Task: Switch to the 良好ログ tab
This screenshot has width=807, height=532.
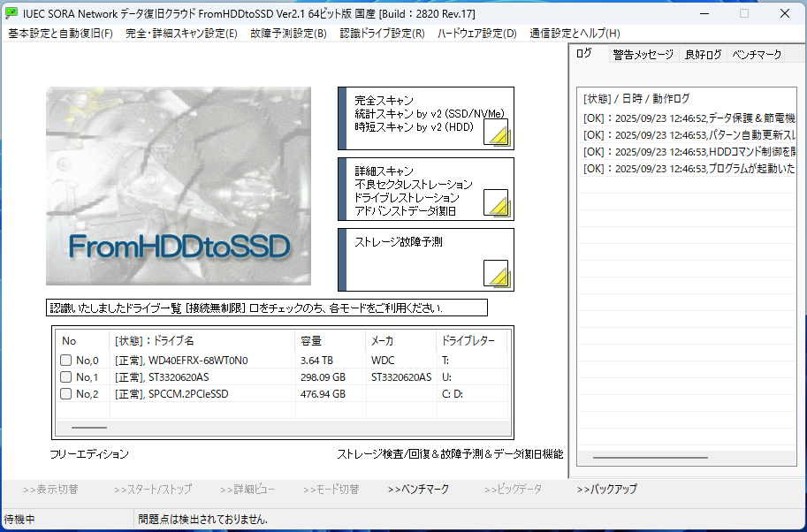Action: pos(702,55)
